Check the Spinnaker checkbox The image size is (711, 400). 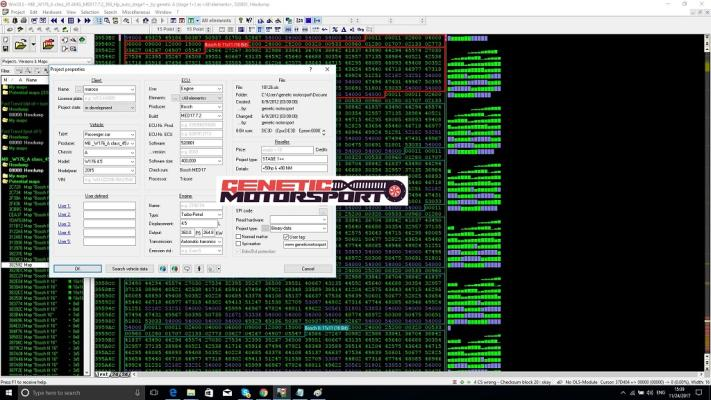[x=237, y=243]
